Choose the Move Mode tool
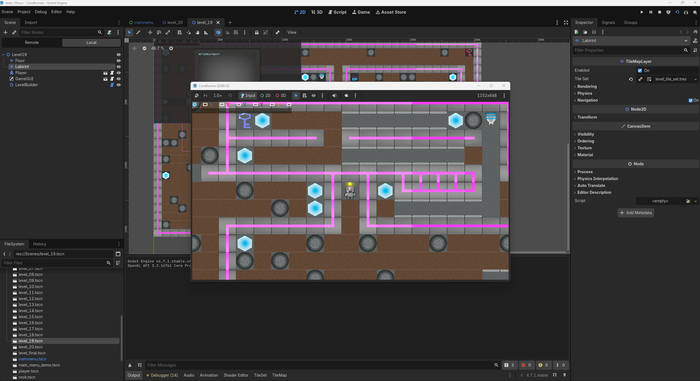700x381 pixels. 150,32
